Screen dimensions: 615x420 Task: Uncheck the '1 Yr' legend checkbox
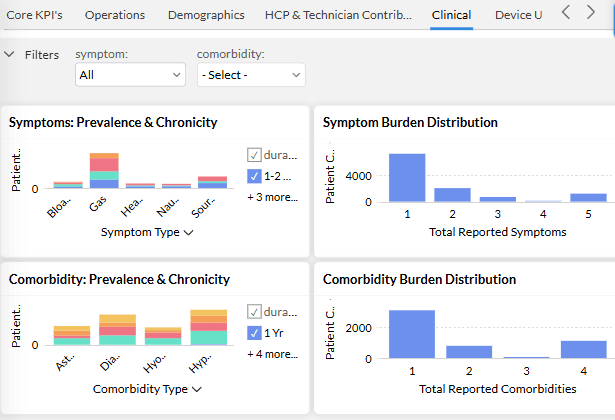(x=254, y=333)
